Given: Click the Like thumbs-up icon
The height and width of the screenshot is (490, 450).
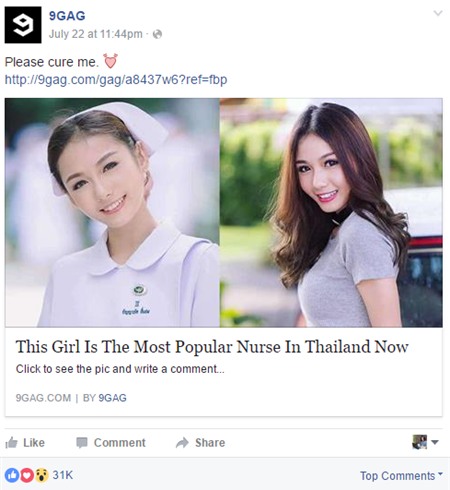Looking at the screenshot, I should (x=11, y=443).
